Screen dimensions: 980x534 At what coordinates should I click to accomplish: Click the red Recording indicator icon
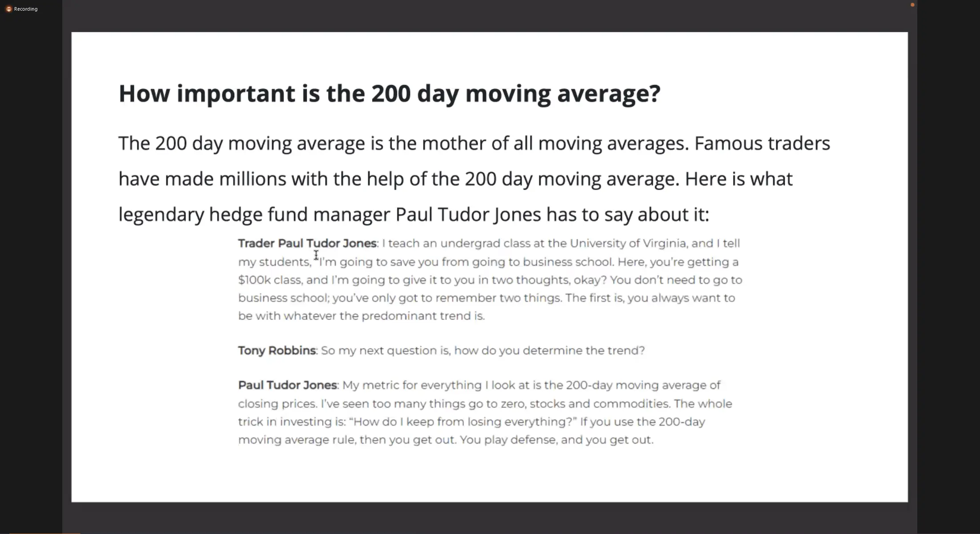[8, 9]
